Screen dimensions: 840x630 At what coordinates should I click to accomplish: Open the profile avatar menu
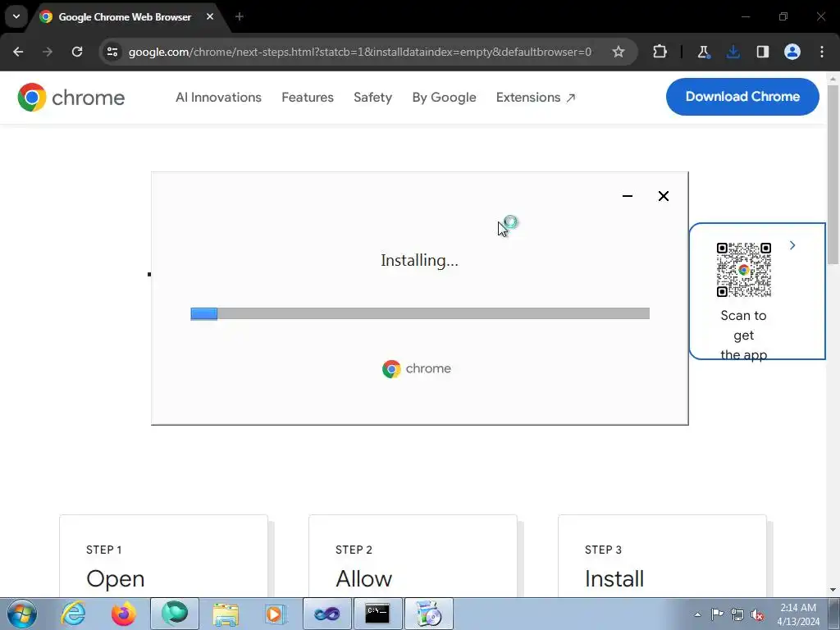(792, 52)
